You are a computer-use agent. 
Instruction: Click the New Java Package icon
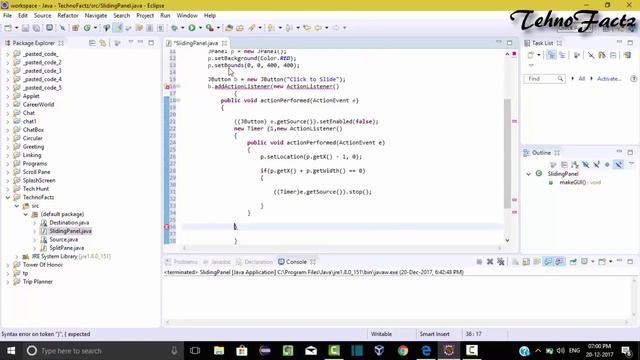[x=76, y=28]
